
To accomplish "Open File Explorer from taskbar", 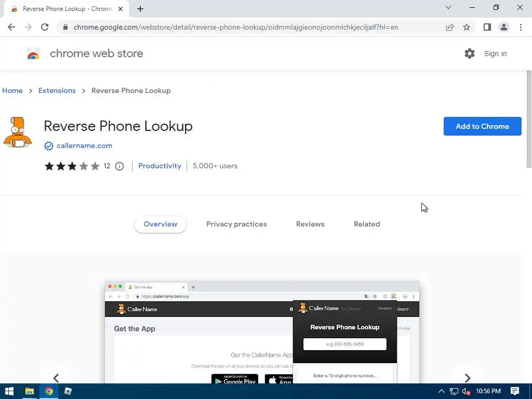I will (x=30, y=391).
